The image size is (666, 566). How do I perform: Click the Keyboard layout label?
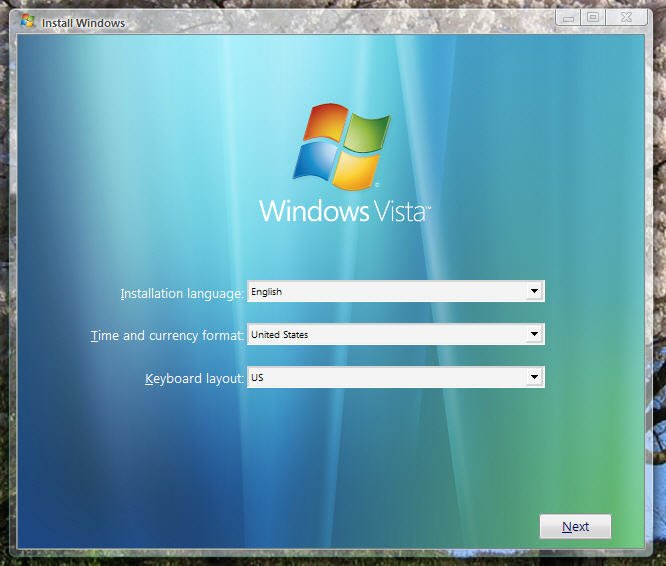[x=194, y=379]
